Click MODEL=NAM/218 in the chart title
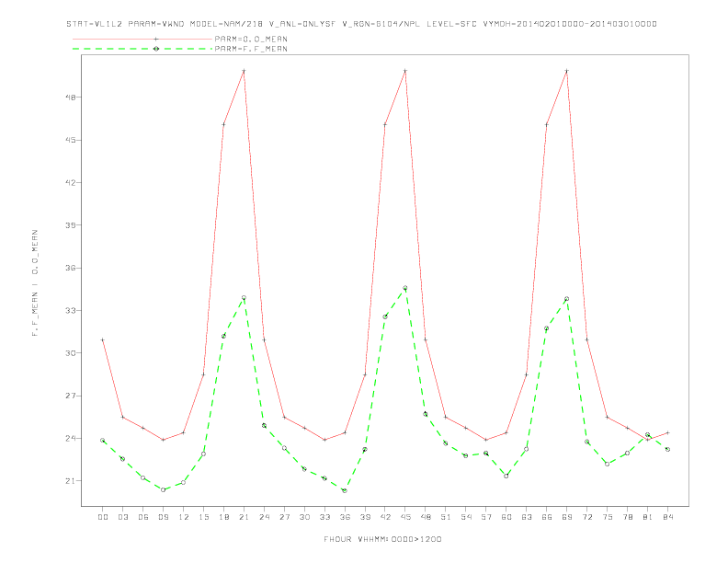Screen dimensions: 728x563 [x=225, y=24]
